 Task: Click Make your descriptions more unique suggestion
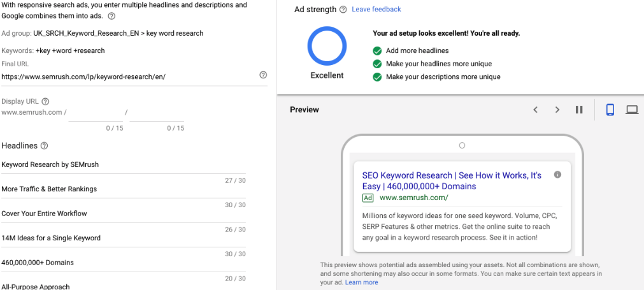coord(443,77)
